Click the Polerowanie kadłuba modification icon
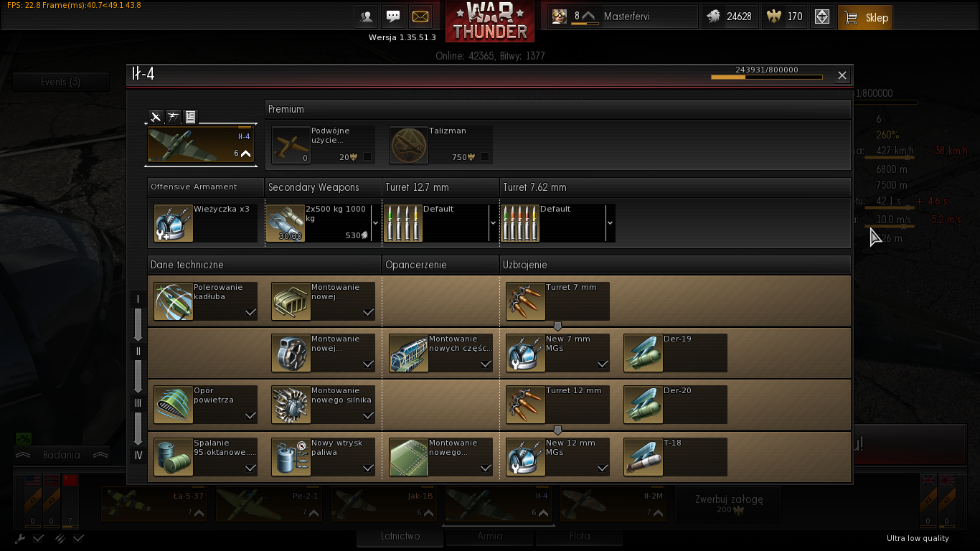 [x=174, y=301]
